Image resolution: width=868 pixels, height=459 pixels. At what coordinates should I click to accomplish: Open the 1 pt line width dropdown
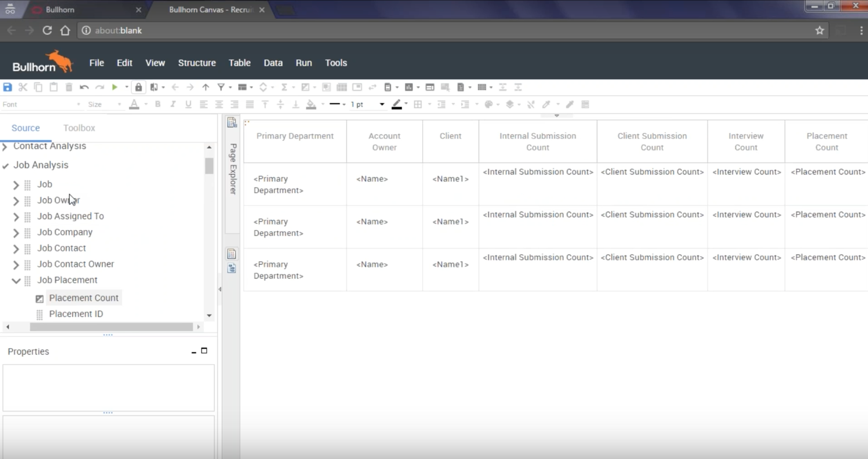[x=382, y=104]
